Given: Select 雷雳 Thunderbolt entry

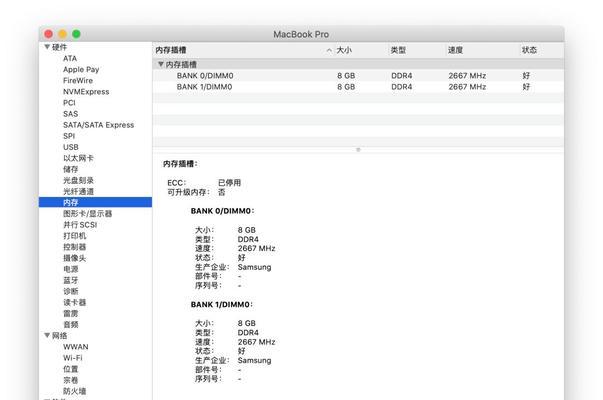Looking at the screenshot, I should 71,313.
